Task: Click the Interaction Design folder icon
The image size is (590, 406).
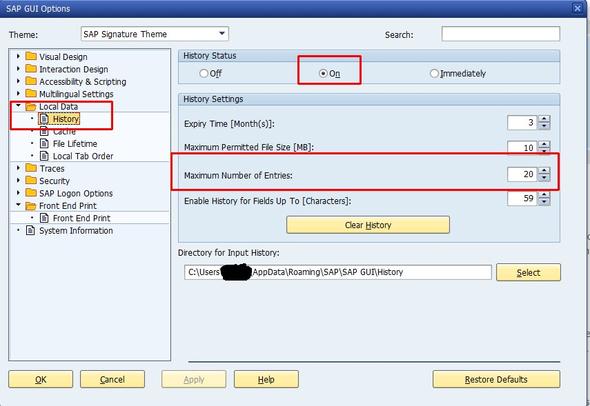Action: pyautogui.click(x=31, y=69)
